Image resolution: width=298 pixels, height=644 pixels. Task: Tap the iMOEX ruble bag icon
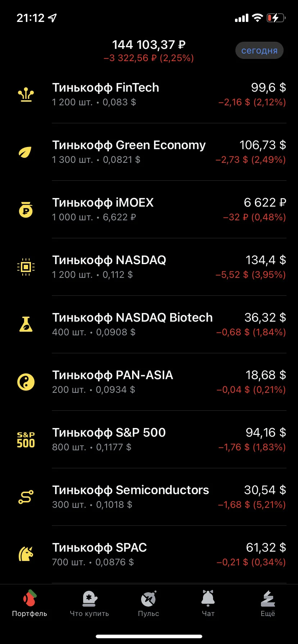[26, 210]
